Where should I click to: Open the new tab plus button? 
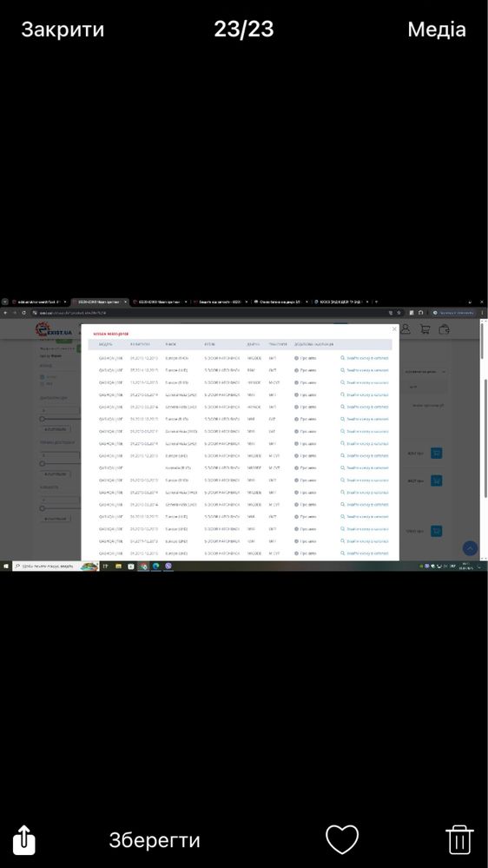pyautogui.click(x=376, y=301)
